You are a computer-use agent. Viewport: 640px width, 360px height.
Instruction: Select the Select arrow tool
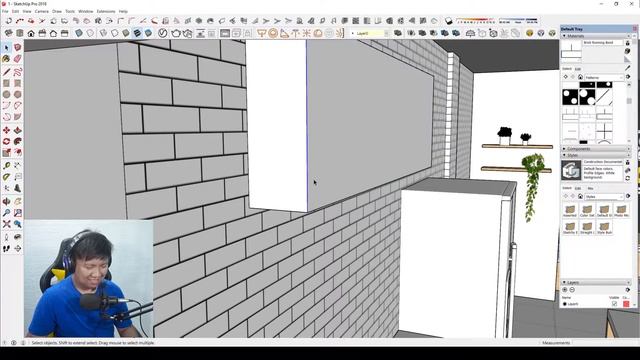[6, 48]
